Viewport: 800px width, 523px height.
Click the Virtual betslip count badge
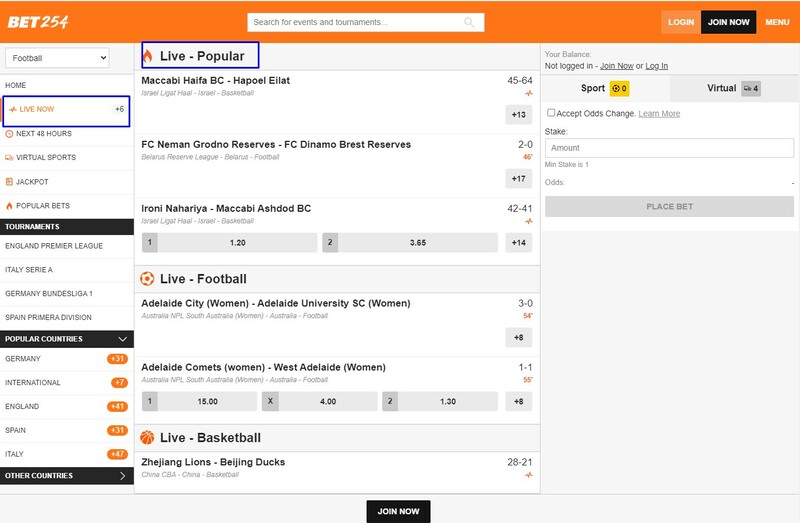pos(751,88)
